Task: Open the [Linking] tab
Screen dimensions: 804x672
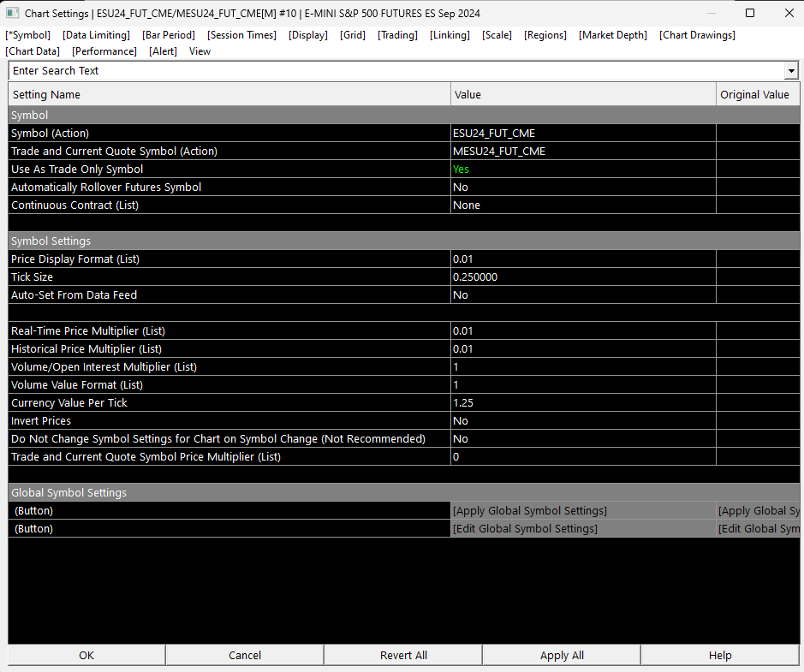Action: [450, 35]
